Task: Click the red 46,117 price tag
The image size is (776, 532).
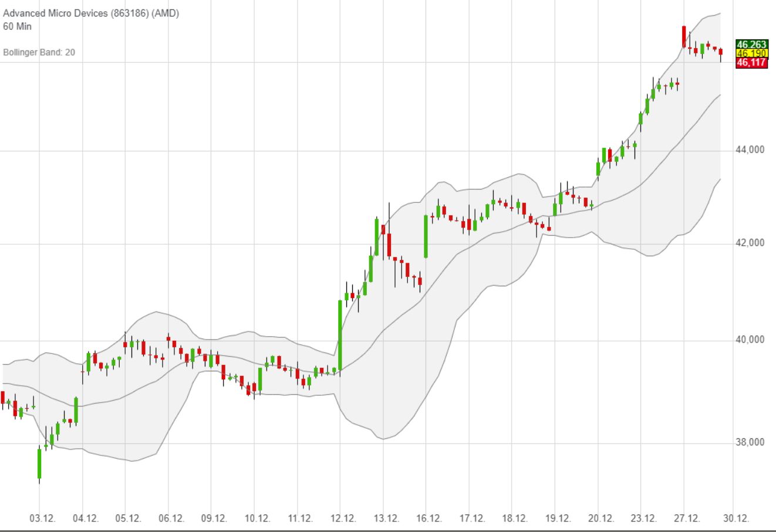Action: (x=752, y=63)
